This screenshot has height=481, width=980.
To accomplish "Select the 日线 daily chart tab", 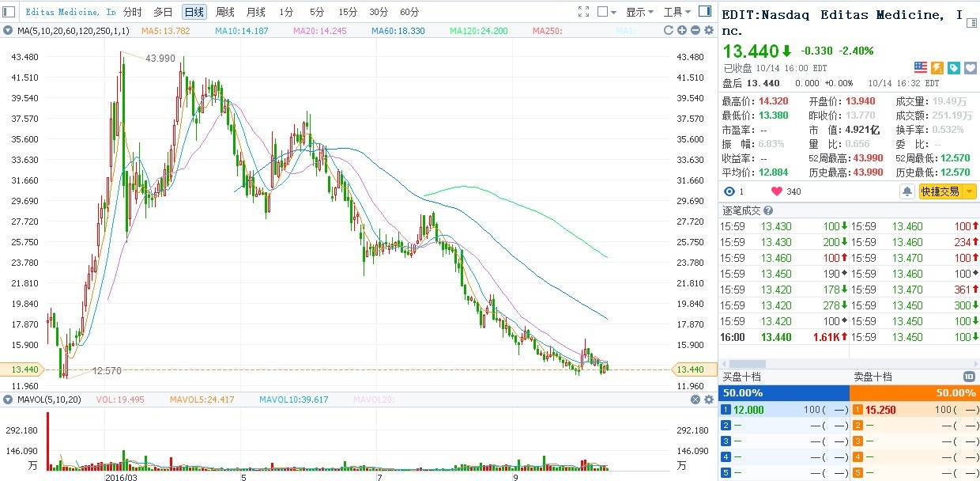I will click(194, 12).
